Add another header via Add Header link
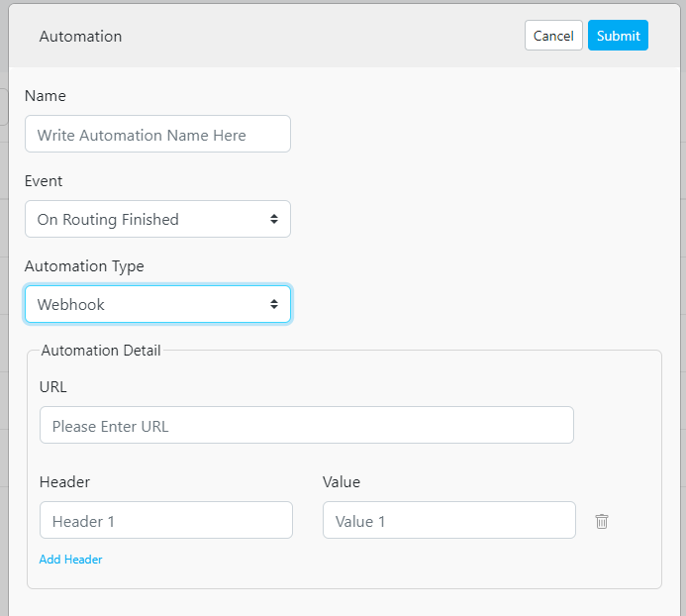 point(70,560)
